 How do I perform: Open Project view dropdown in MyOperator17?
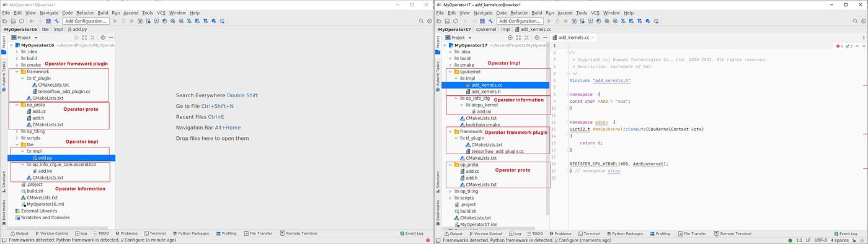point(458,37)
